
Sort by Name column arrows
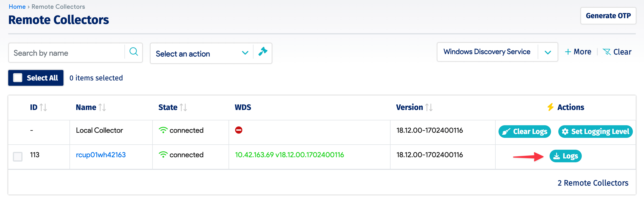pos(102,108)
